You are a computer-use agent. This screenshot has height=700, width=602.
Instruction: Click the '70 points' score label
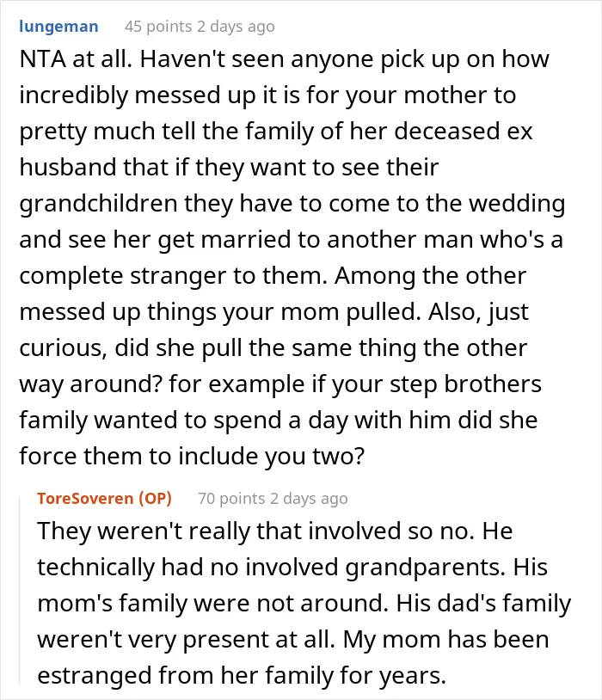click(231, 498)
